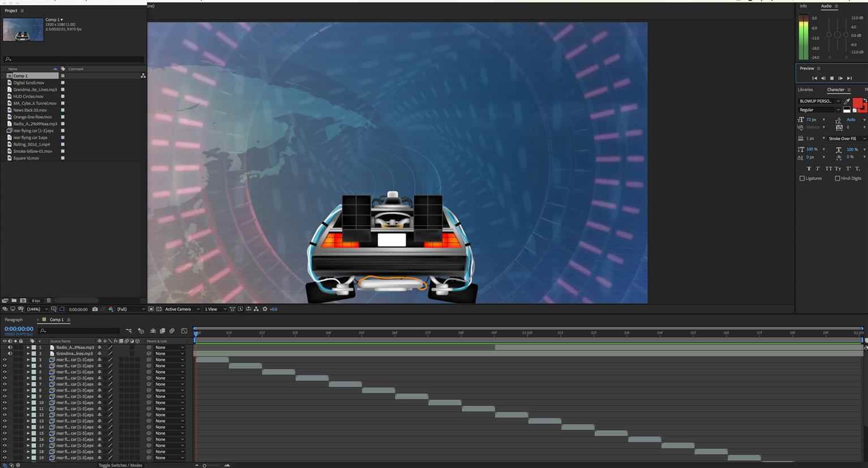Image resolution: width=868 pixels, height=468 pixels.
Task: Click the reset exposure icon in the viewer
Action: (265, 309)
